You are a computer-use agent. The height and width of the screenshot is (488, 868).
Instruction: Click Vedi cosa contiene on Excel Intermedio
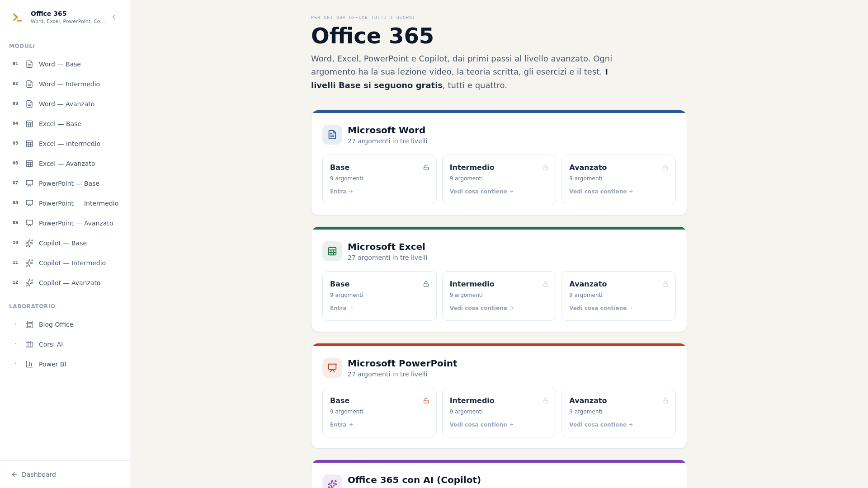pos(481,308)
